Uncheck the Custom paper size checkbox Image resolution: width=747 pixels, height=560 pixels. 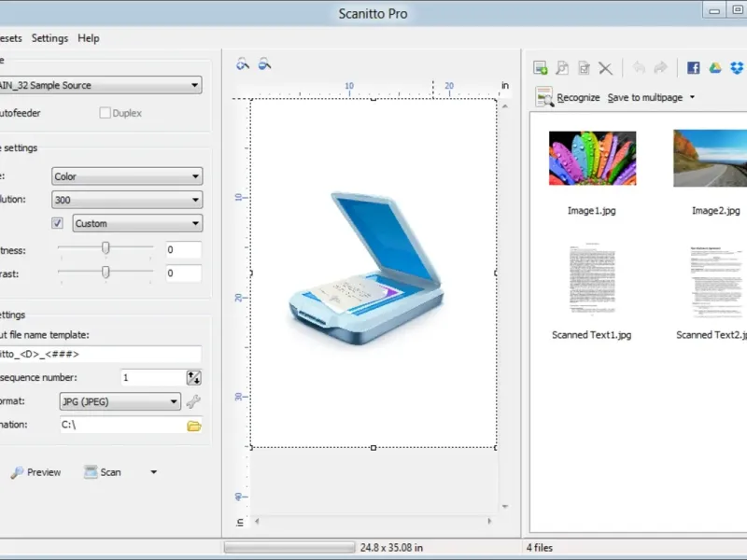pos(57,223)
